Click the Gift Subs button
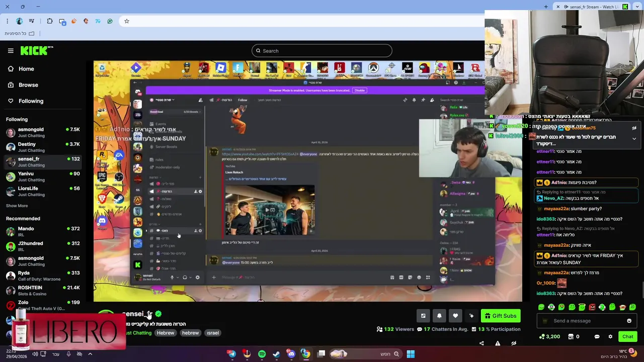 pos(501,316)
